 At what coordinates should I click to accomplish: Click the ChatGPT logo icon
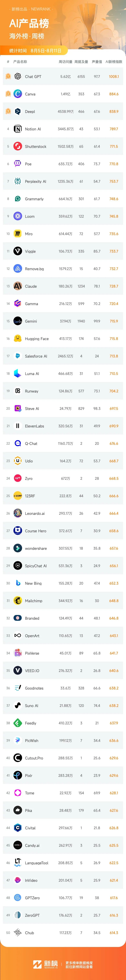(x=18, y=77)
